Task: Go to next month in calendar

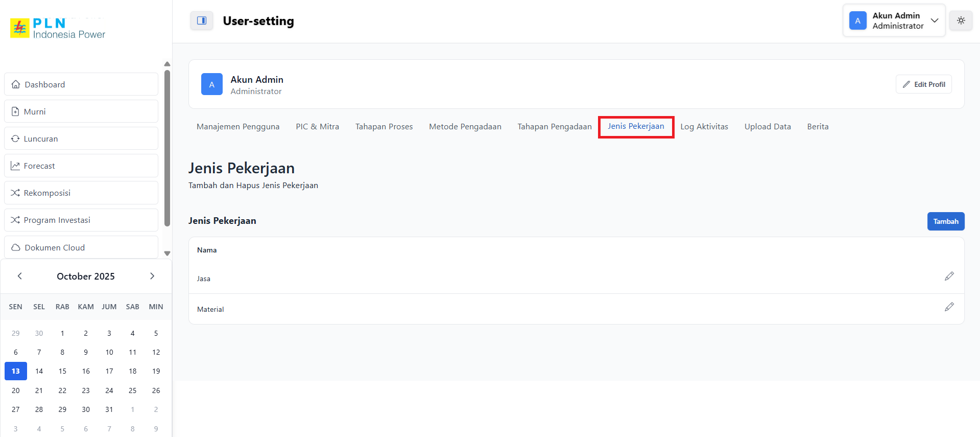Action: pos(152,276)
